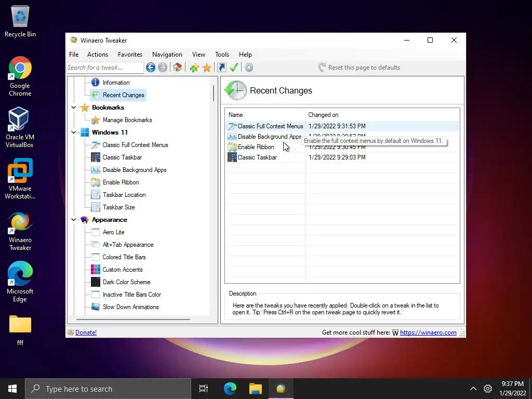
Task: Show hidden tray icons chevron
Action: [473, 389]
